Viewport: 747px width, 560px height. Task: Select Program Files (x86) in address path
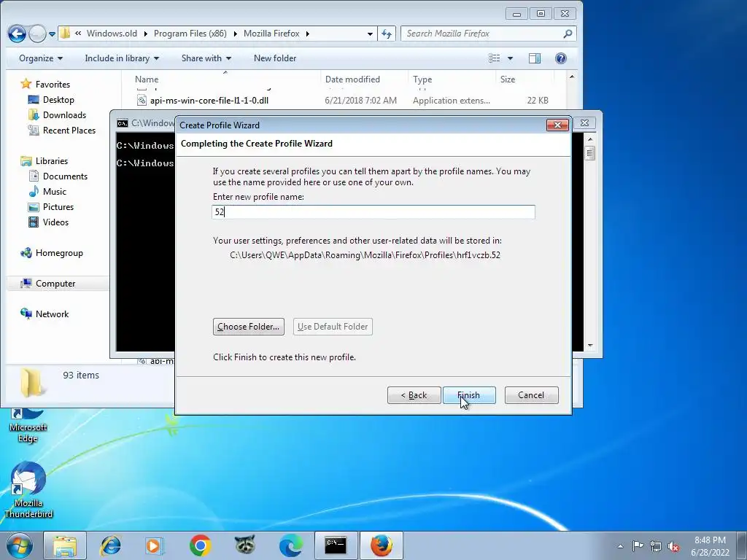coord(190,34)
